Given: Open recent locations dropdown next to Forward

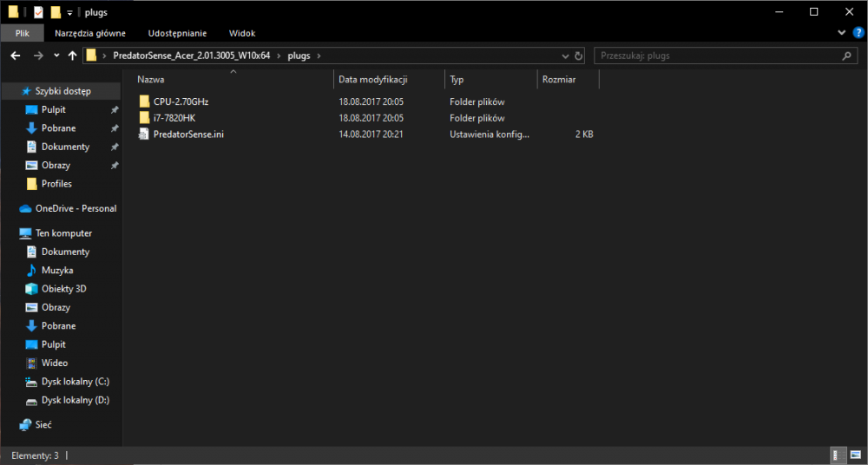Looking at the screenshot, I should (x=57, y=56).
